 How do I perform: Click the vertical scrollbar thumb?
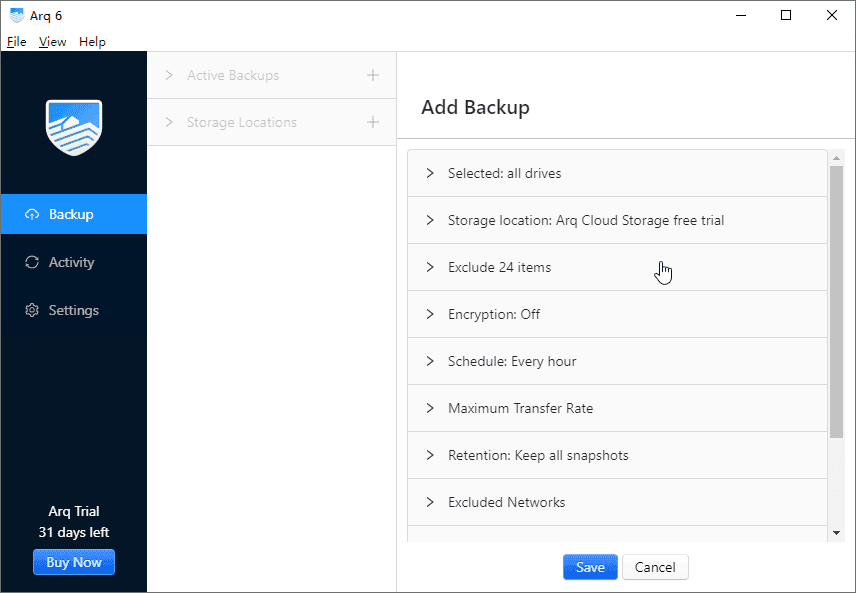836,300
